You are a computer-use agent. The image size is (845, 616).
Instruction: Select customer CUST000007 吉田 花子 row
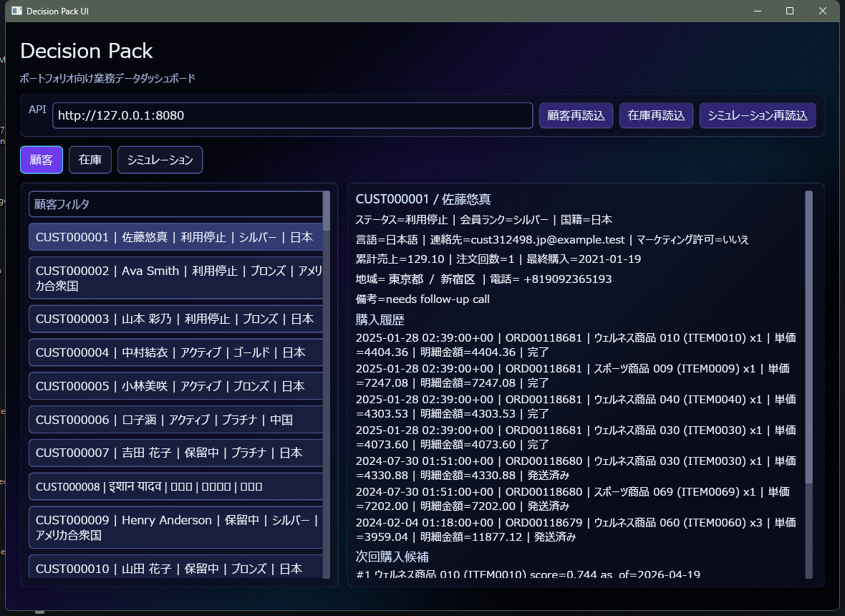[x=175, y=453]
